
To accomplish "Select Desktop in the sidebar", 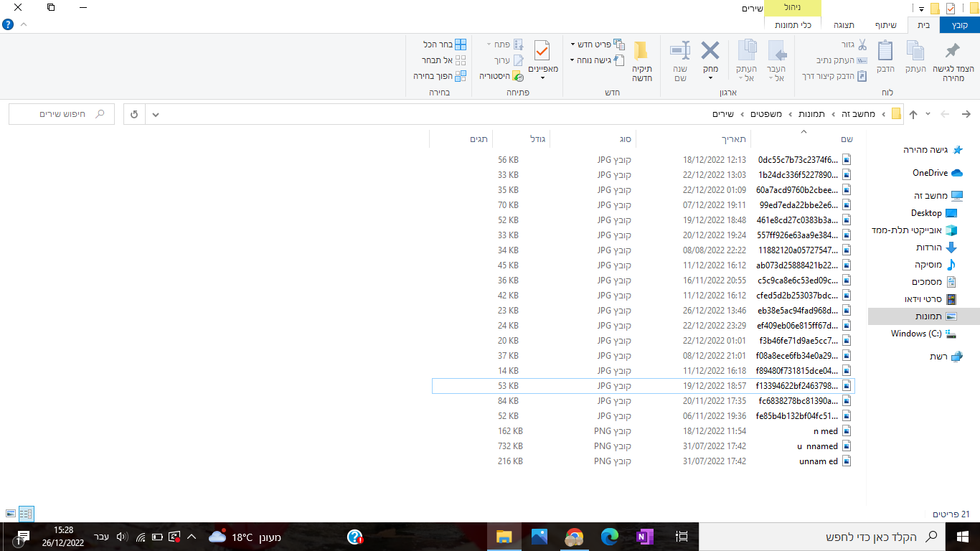I will coord(933,213).
